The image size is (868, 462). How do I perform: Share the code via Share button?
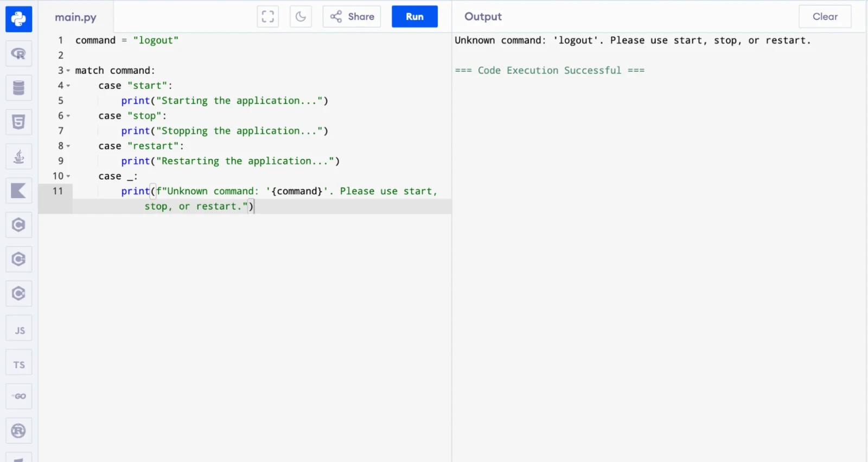point(352,17)
